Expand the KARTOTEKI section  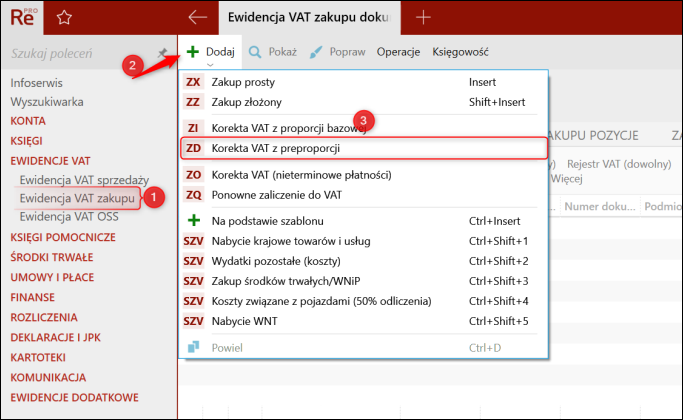tap(38, 358)
